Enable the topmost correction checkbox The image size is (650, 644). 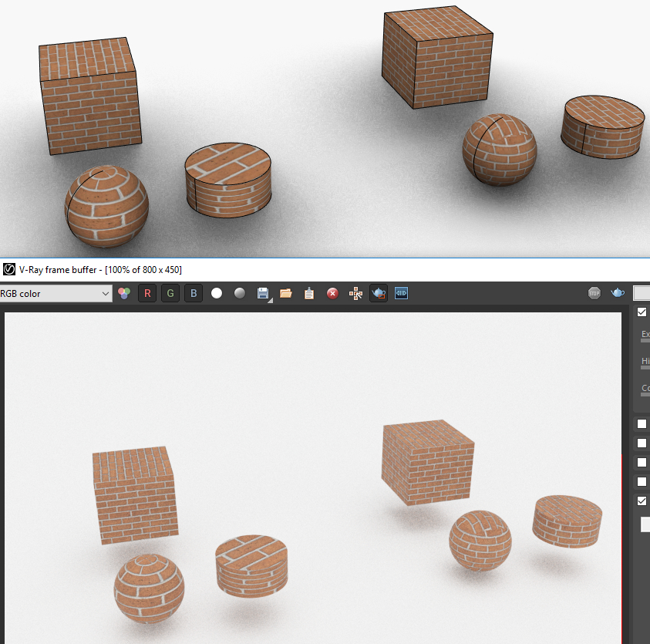point(641,312)
